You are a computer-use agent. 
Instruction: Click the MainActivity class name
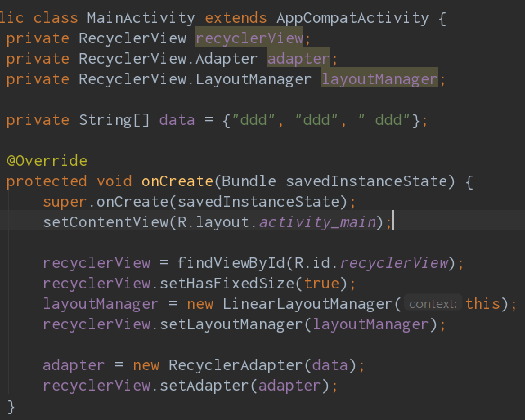coord(141,18)
